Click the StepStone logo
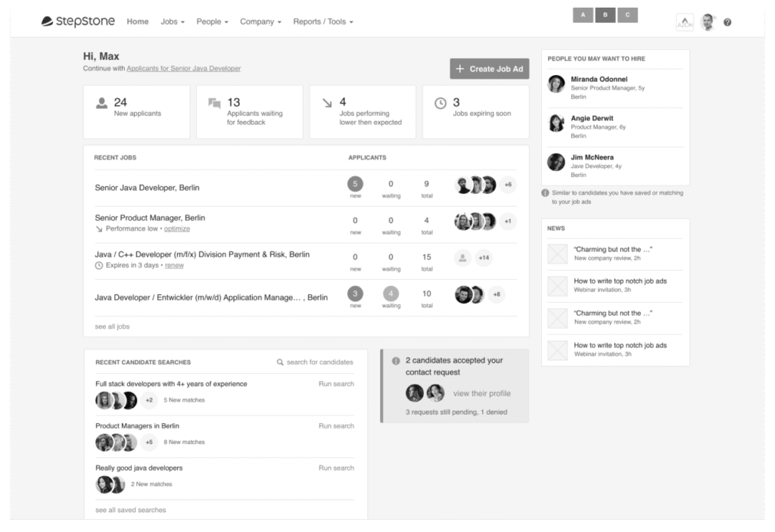The width and height of the screenshot is (775, 532). pyautogui.click(x=78, y=21)
